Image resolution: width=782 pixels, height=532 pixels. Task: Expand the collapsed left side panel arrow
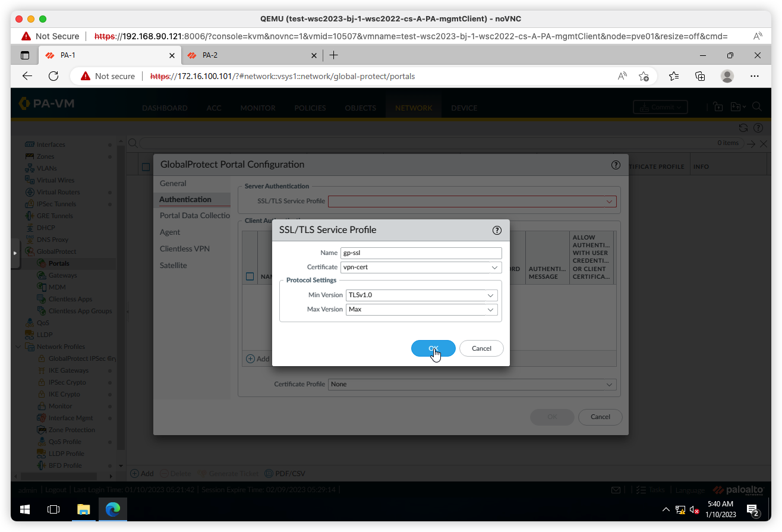click(x=15, y=253)
